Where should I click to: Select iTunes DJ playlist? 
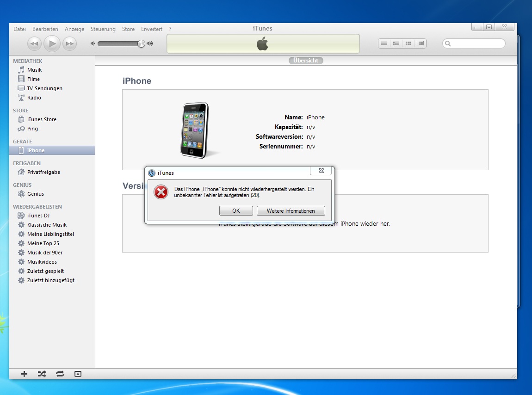pyautogui.click(x=38, y=216)
